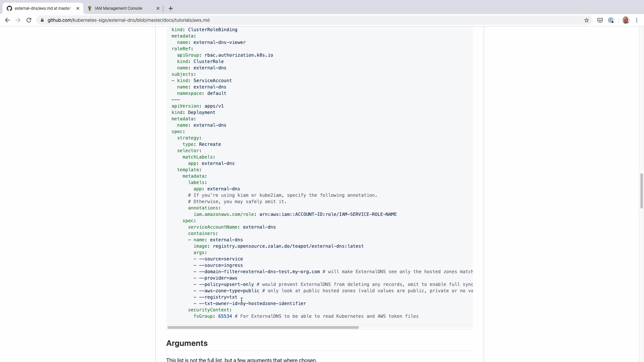
Task: Click the browser back arrow
Action: tap(7, 20)
